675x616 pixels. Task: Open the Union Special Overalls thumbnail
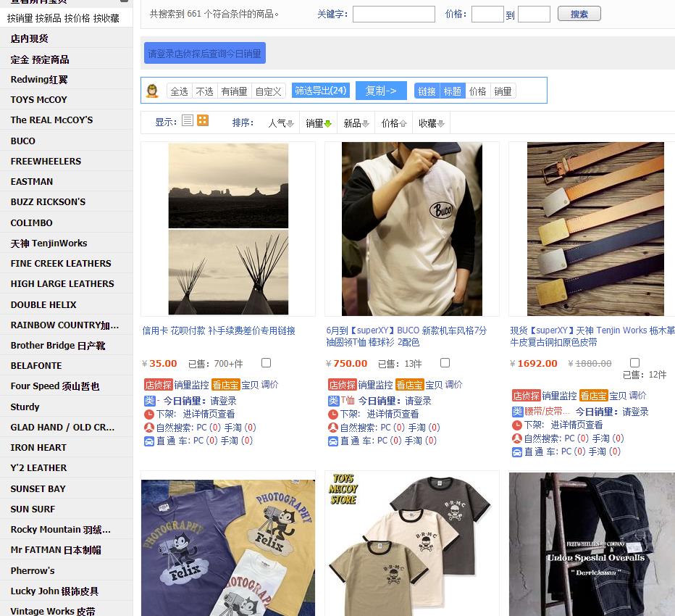coord(592,544)
